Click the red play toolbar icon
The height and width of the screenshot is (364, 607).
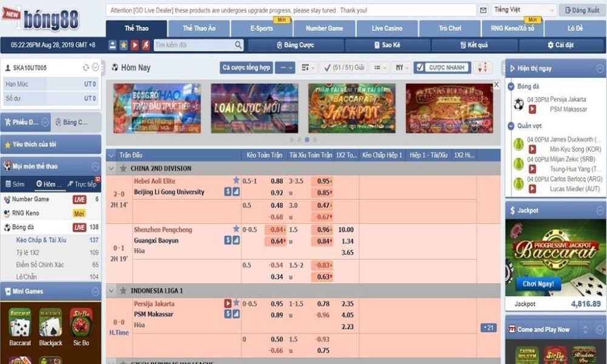[x=135, y=45]
